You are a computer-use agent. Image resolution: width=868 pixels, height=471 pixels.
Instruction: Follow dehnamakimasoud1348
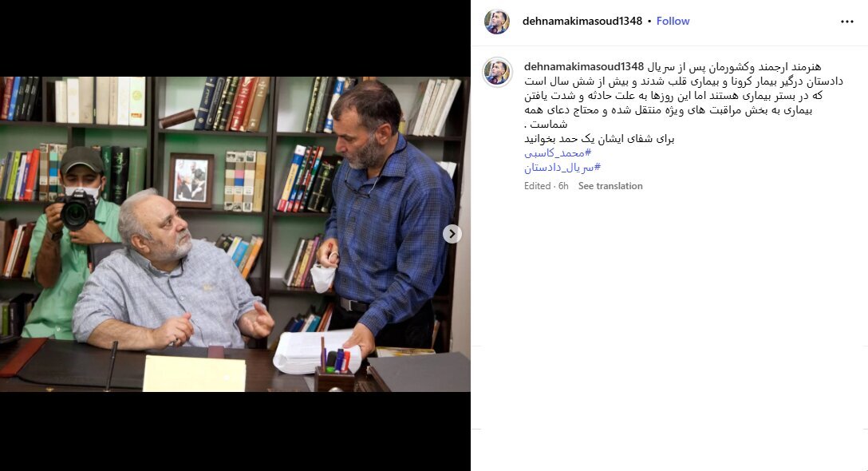[673, 21]
